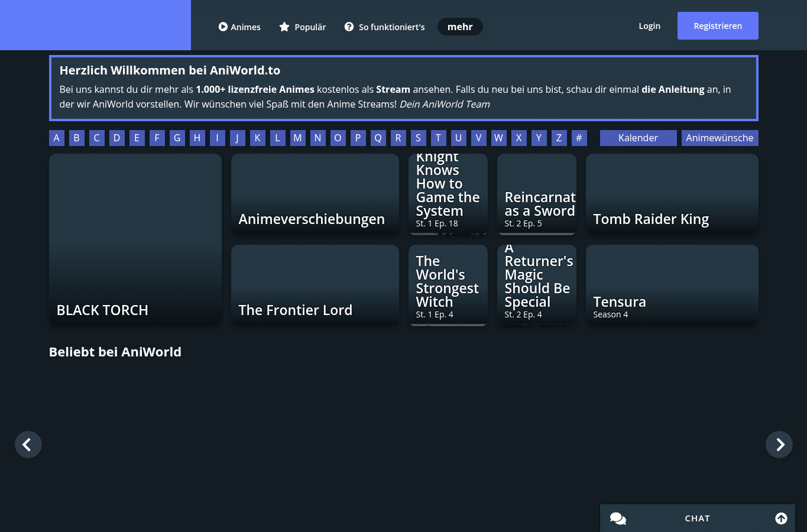The height and width of the screenshot is (532, 807).
Task: Go to next popular slide arrow
Action: pos(779,445)
